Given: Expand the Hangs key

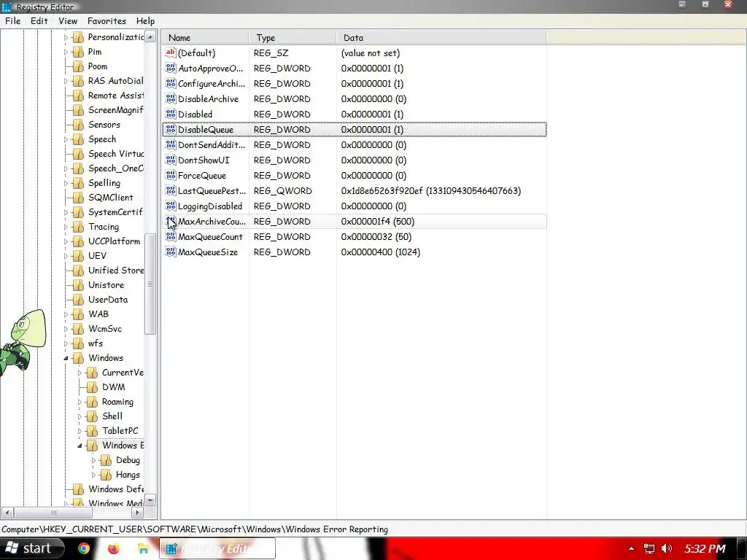Looking at the screenshot, I should click(x=93, y=475).
